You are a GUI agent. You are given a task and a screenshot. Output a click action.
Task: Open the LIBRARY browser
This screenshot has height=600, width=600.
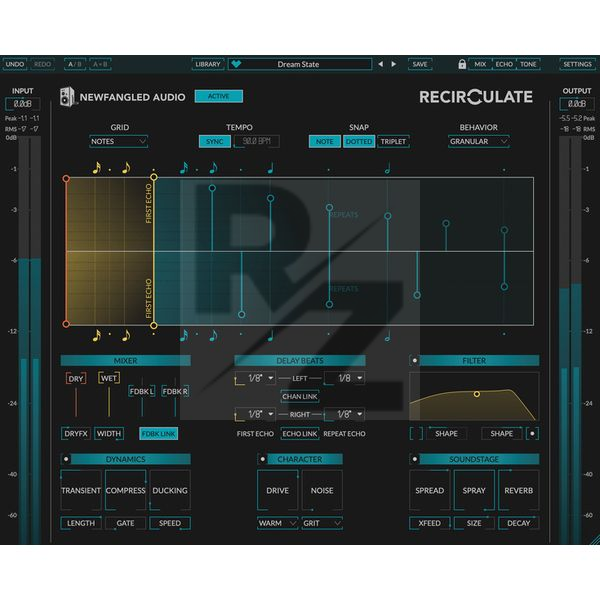coord(208,64)
